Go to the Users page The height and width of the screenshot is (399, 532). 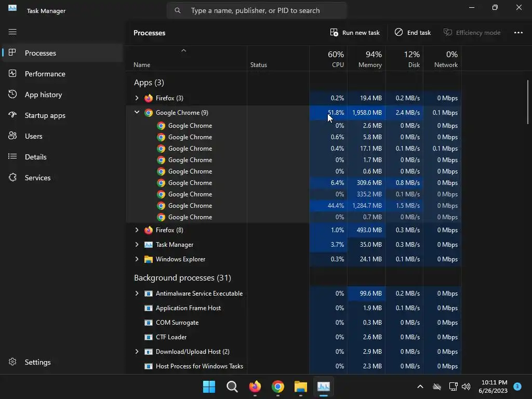tap(62, 136)
